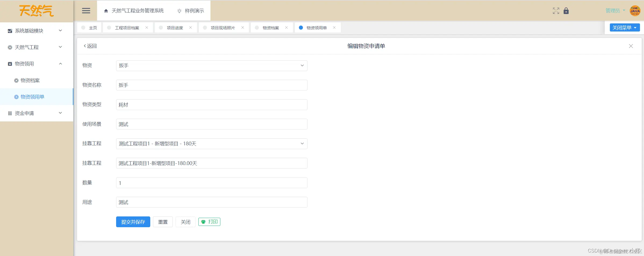The width and height of the screenshot is (644, 256).
Task: Click the printer icon on 打印 button
Action: click(x=203, y=222)
